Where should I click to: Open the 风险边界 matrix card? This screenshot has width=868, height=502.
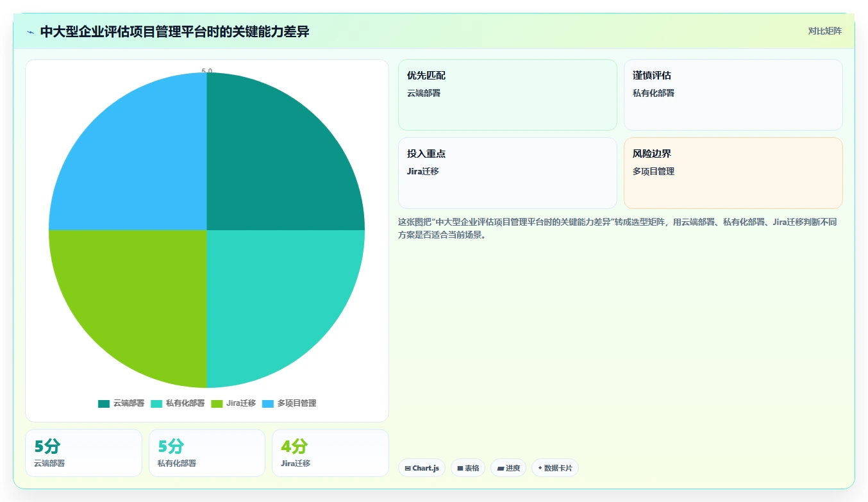pos(733,173)
